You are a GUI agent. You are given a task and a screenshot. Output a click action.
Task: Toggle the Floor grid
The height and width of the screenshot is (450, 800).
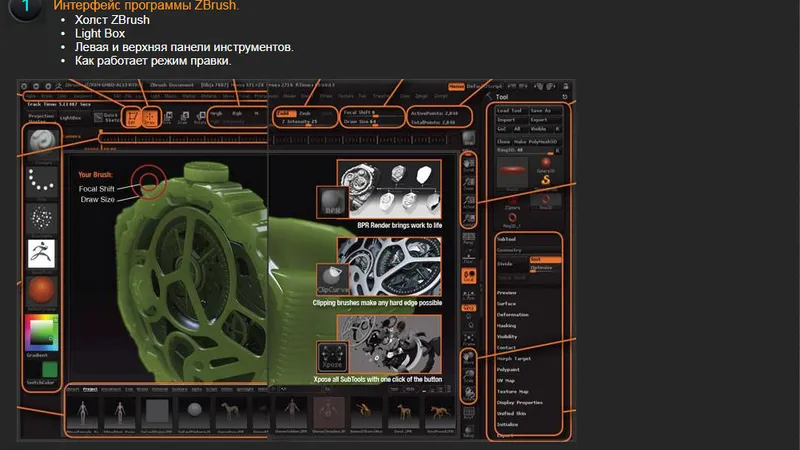pos(469,257)
